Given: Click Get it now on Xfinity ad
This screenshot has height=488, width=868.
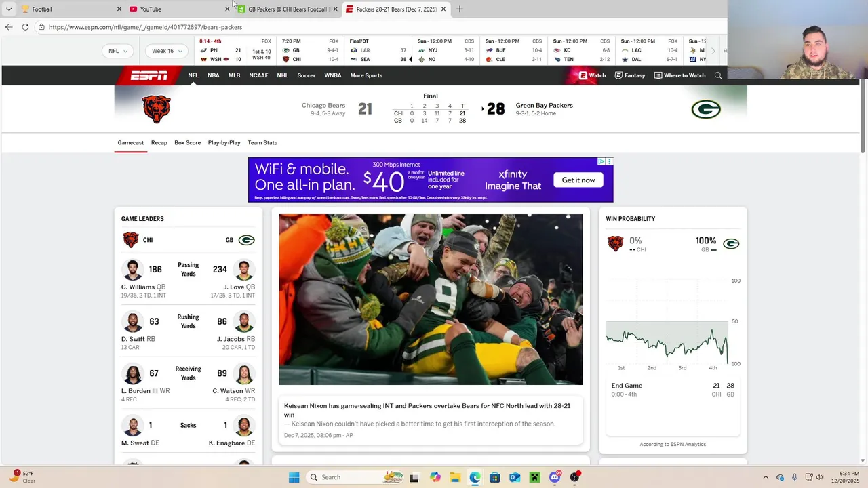Looking at the screenshot, I should [578, 180].
